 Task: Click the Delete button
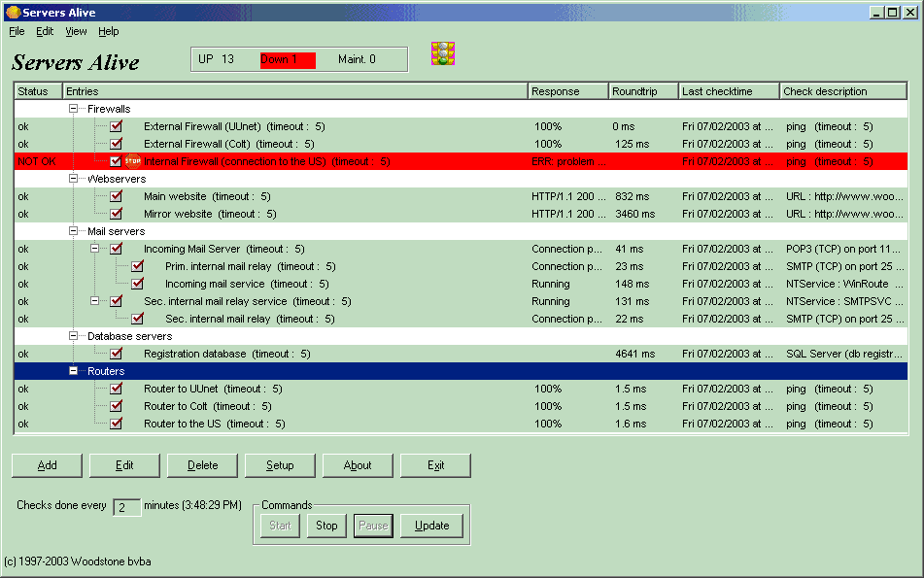coord(202,465)
